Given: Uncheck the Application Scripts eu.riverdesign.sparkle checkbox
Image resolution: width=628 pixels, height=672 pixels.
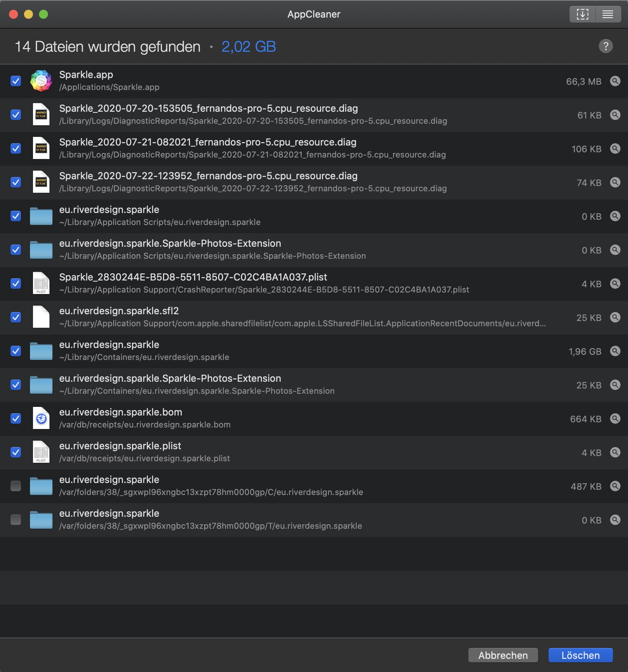Looking at the screenshot, I should pos(16,216).
